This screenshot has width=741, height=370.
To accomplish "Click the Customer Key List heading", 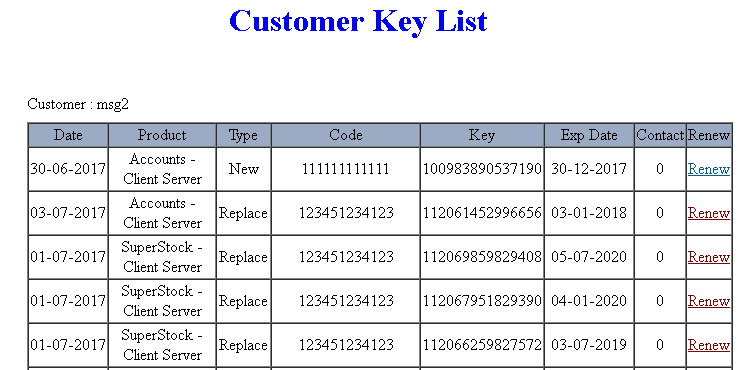I will coord(358,21).
